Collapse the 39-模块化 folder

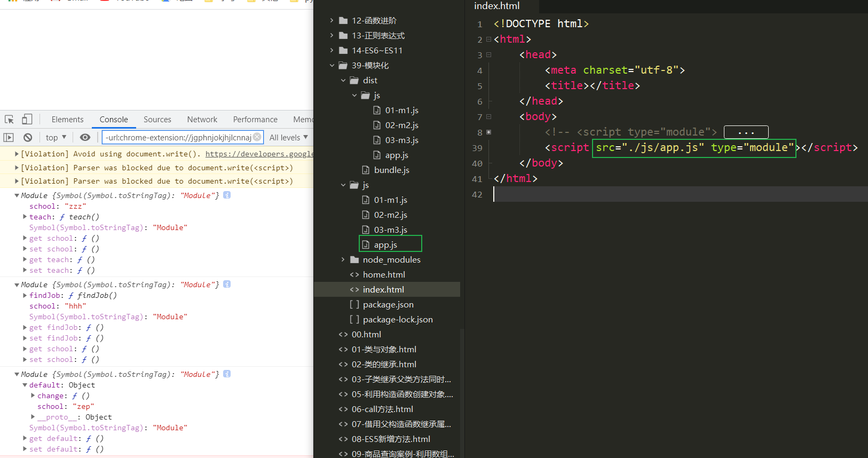pos(332,65)
